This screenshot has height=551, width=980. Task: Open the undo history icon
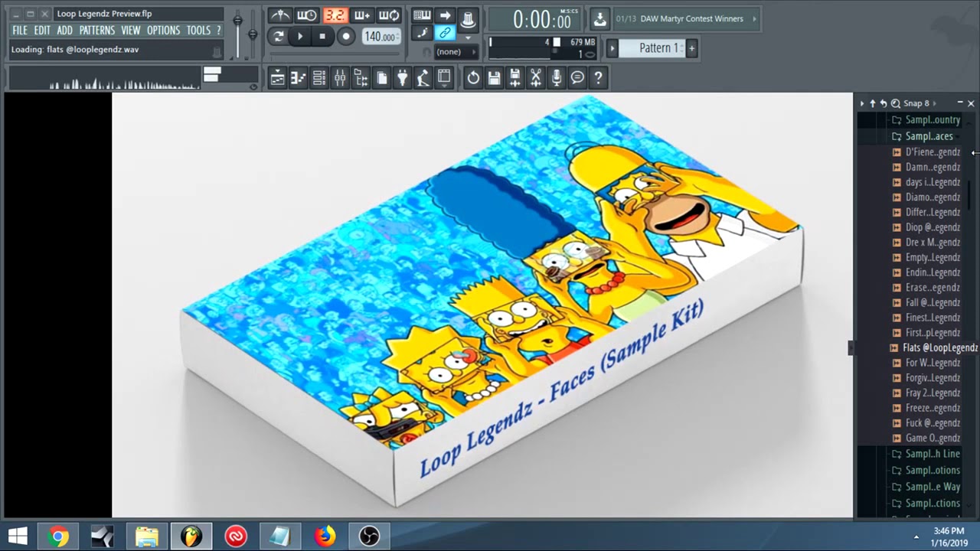[473, 77]
